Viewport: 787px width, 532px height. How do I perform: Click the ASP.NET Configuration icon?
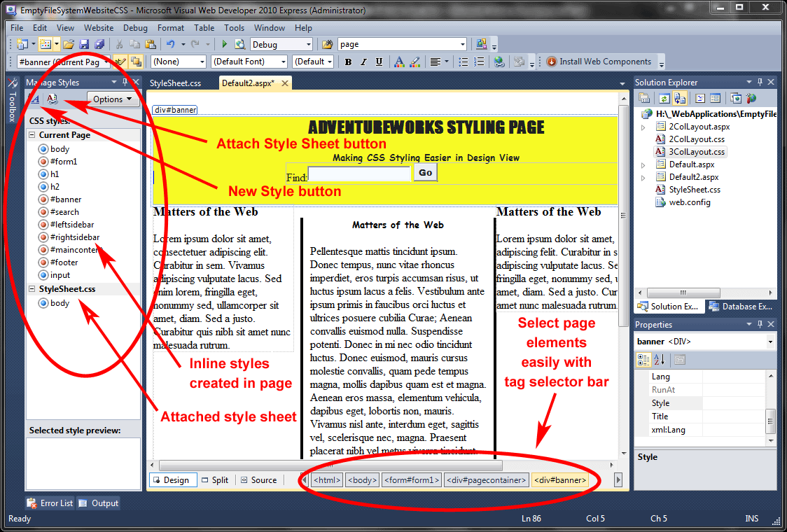point(751,99)
